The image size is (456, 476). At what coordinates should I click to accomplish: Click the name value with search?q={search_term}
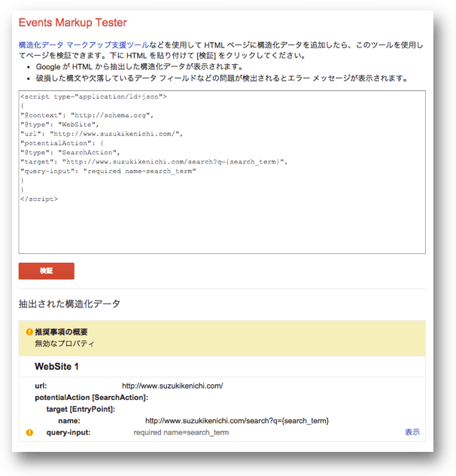237,421
